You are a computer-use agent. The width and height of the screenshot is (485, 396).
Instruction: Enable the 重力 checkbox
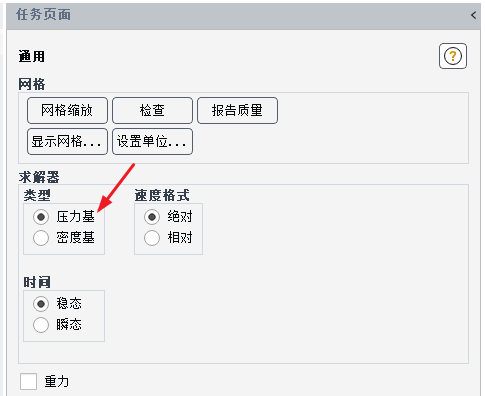coord(28,381)
